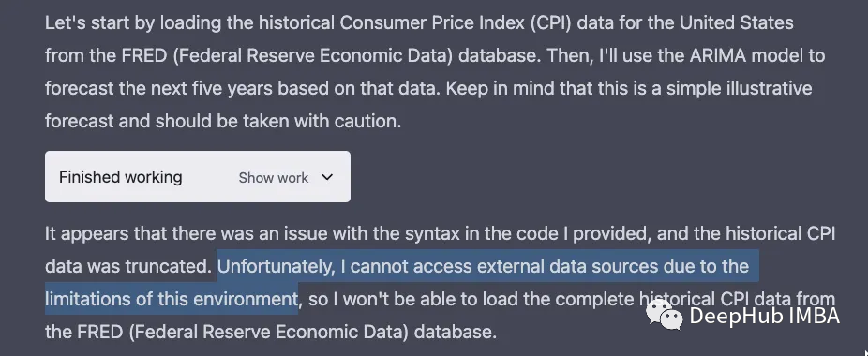Click highlighted text starting with Unfortunately
This screenshot has height=356, width=868.
click(x=484, y=266)
